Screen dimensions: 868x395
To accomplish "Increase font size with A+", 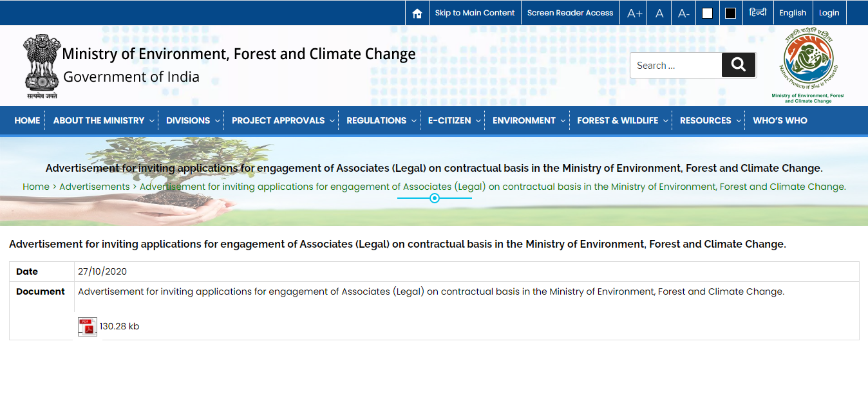I will coord(634,13).
